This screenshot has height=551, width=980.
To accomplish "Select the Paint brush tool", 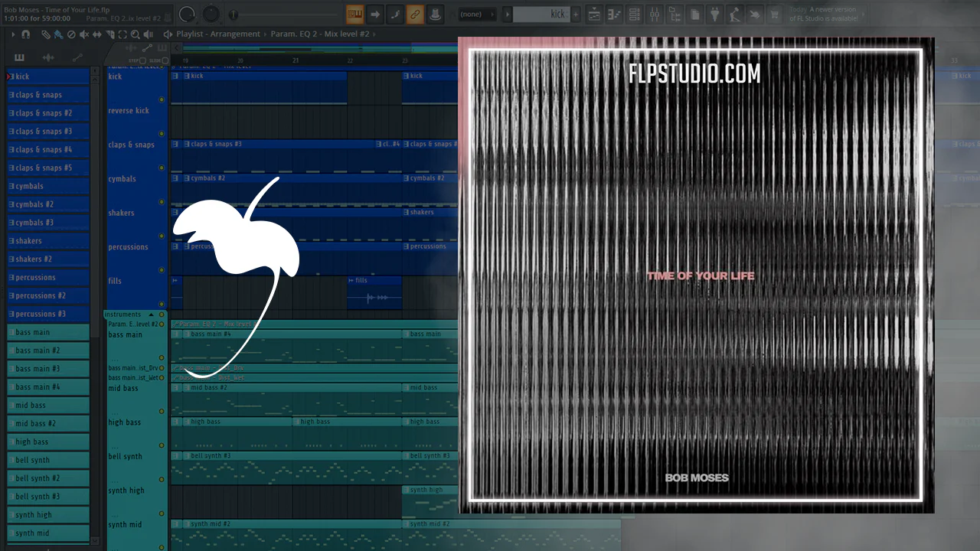I will pos(58,34).
